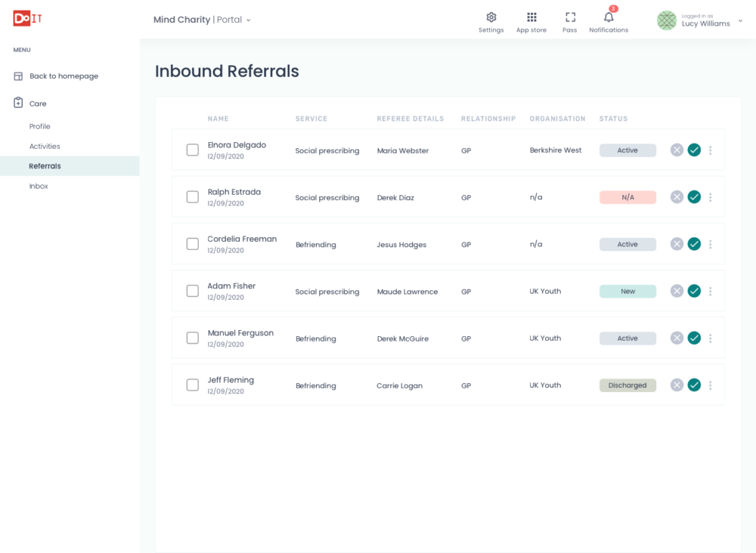Screen dimensions: 756x553
Task: Click the DoIT logo
Action: point(27,19)
